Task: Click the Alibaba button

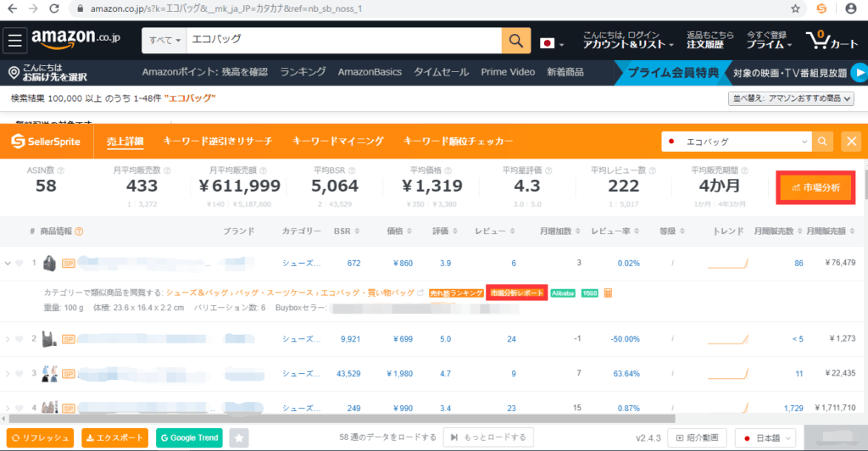Action: pos(563,292)
